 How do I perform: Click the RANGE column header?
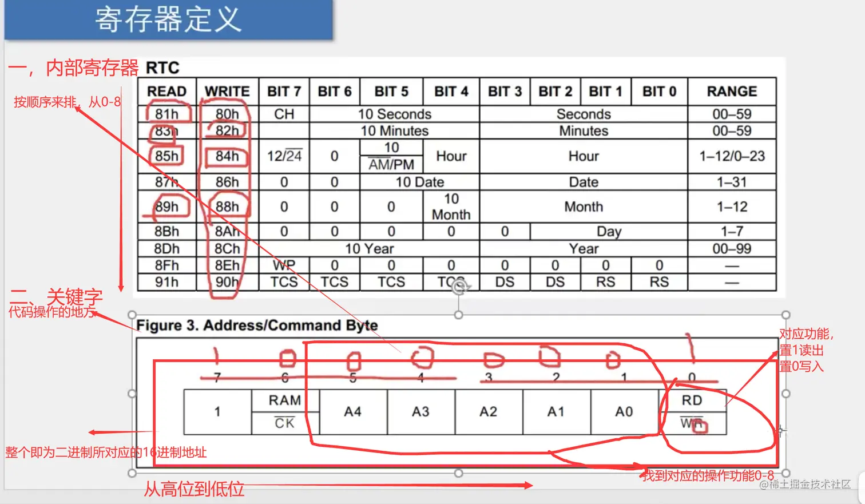pyautogui.click(x=732, y=92)
